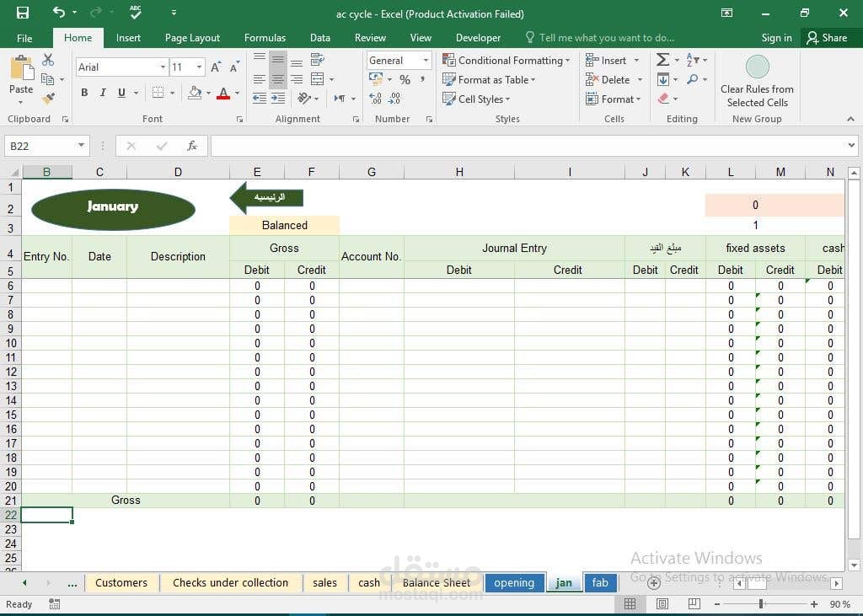Open the General number format dropdown
The image size is (863, 616).
coord(426,60)
